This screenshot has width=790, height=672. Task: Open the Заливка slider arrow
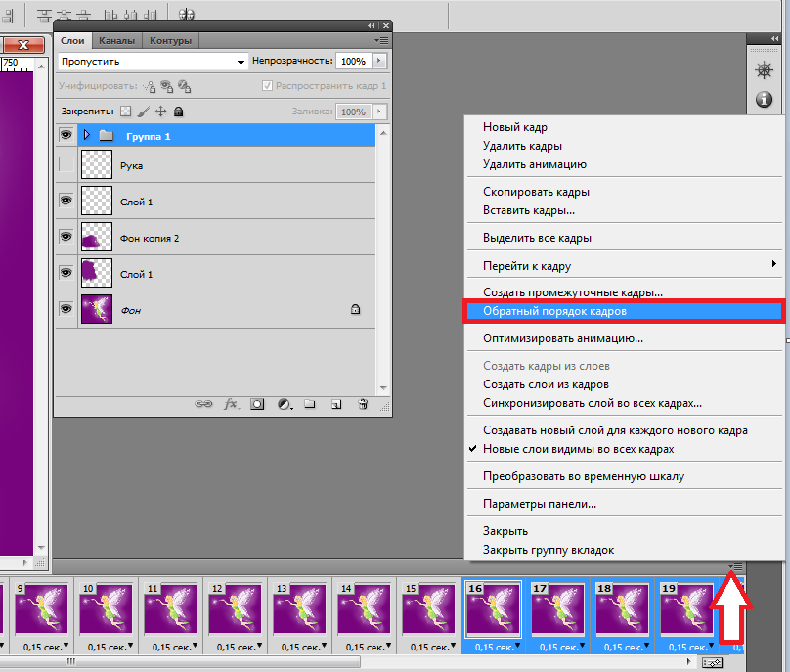(379, 112)
